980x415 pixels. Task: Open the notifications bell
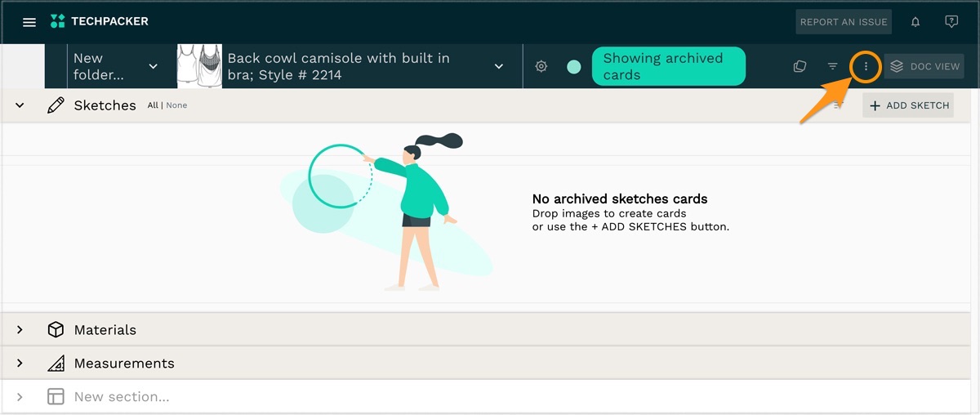[x=915, y=22]
